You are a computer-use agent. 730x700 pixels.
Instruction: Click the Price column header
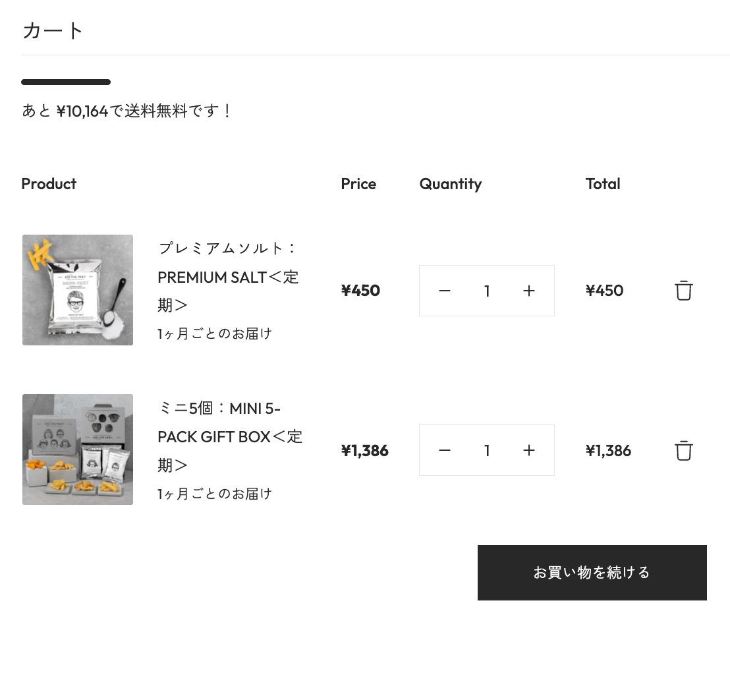(358, 184)
